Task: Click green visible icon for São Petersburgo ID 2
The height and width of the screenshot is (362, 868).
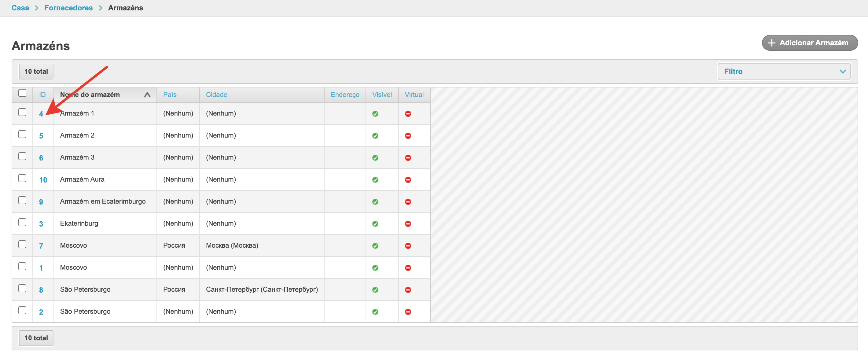Action: pyautogui.click(x=375, y=312)
